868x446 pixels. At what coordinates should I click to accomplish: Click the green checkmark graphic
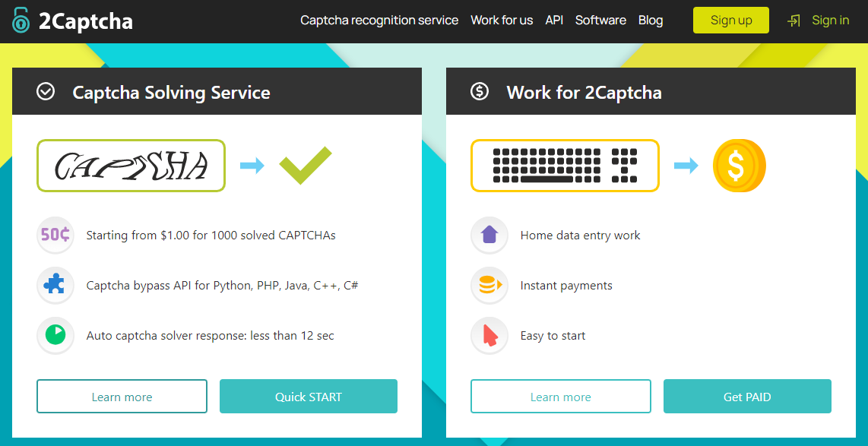pyautogui.click(x=306, y=166)
